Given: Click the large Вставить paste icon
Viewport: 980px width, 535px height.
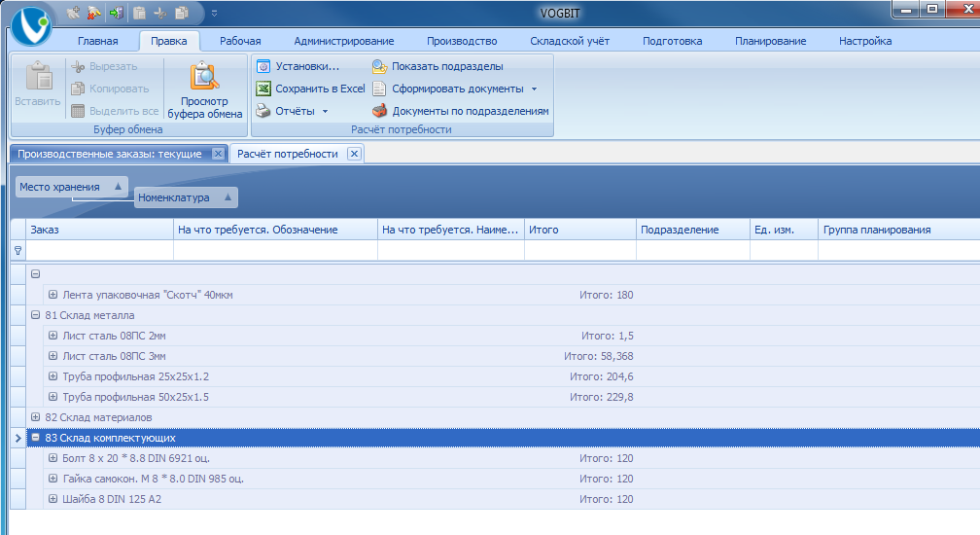Looking at the screenshot, I should [x=39, y=76].
